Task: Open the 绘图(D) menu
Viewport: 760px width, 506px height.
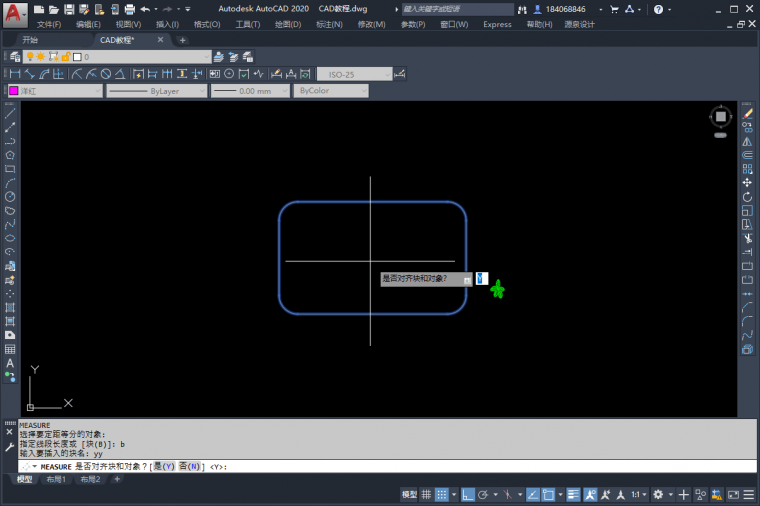Action: 288,24
